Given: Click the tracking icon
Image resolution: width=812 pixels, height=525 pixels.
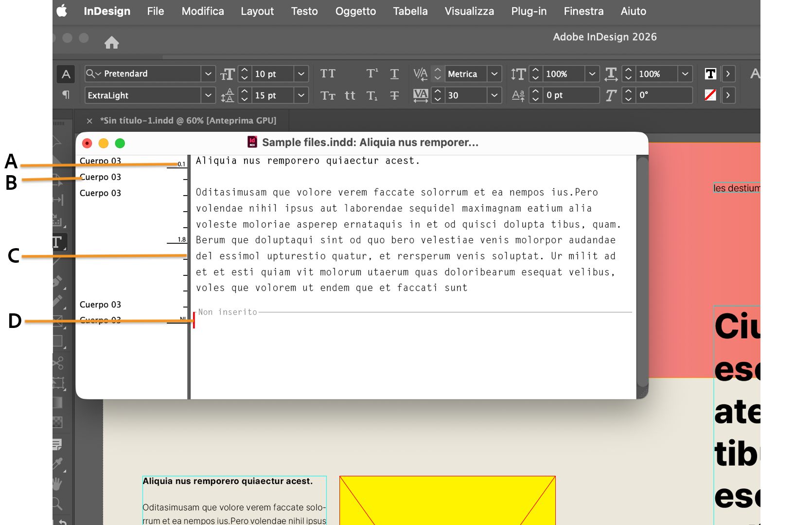Looking at the screenshot, I should (420, 95).
